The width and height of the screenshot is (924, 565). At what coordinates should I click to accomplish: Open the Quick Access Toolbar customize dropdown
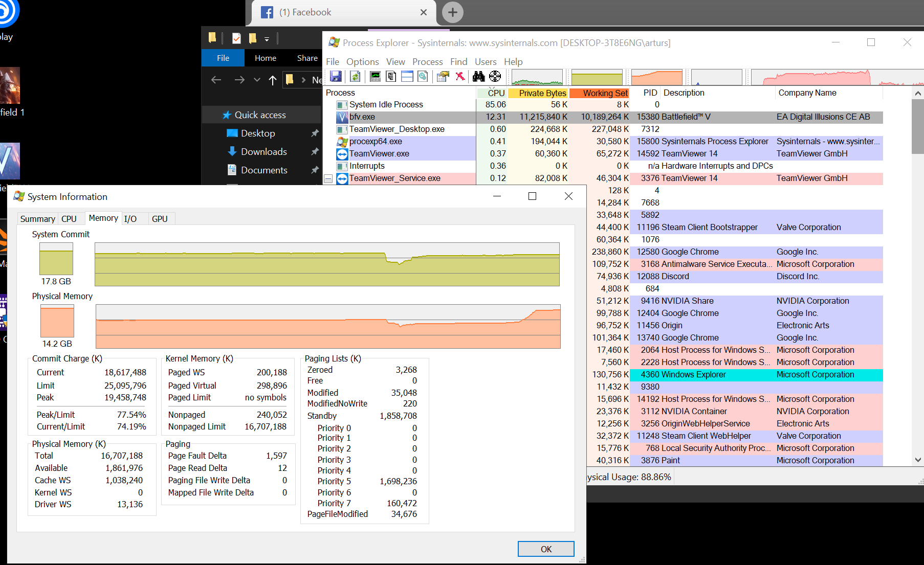[267, 39]
